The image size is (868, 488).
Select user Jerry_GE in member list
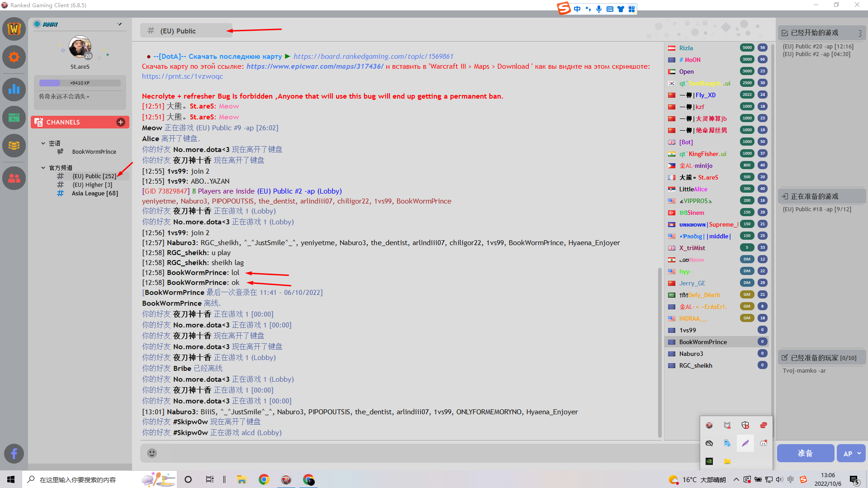pos(717,283)
